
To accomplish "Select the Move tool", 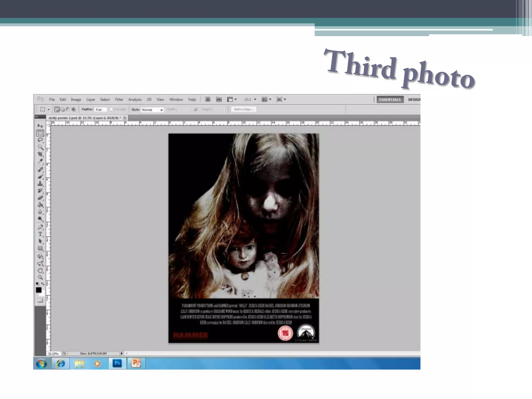I will pyautogui.click(x=40, y=126).
